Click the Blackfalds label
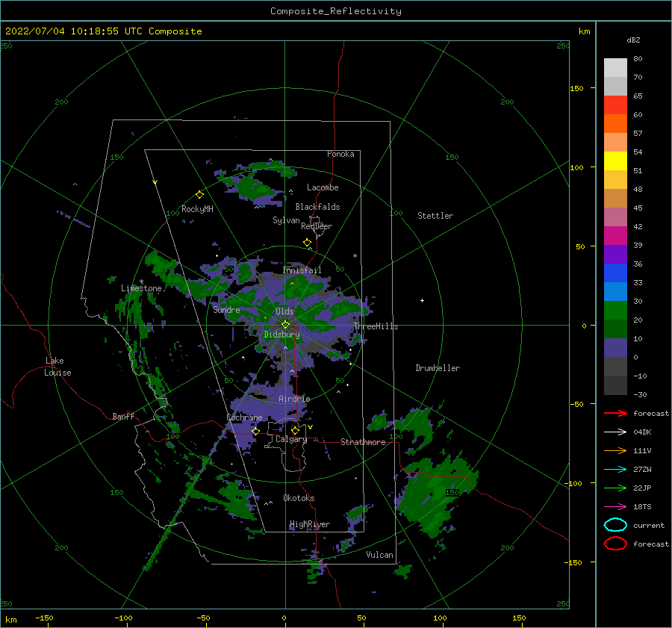 point(317,207)
